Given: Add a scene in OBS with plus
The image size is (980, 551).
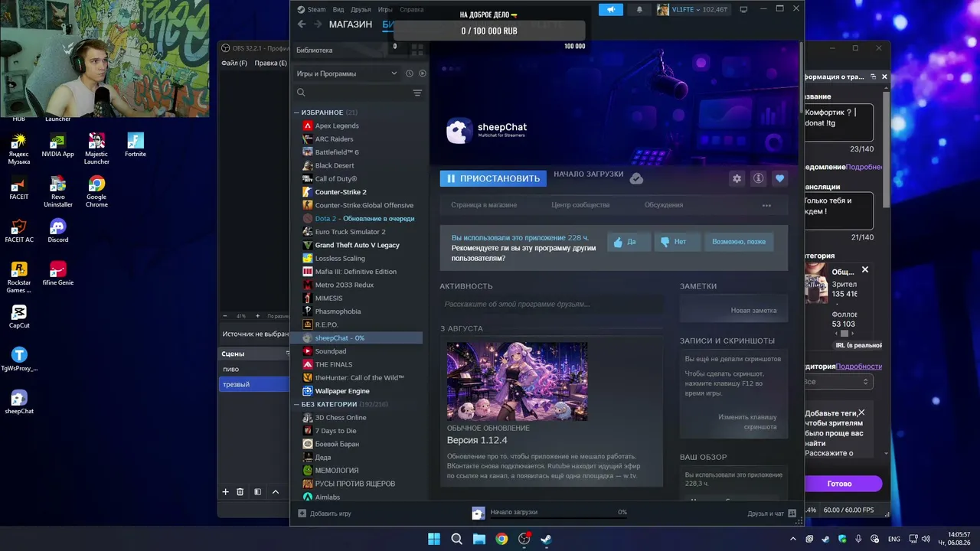Looking at the screenshot, I should tap(225, 492).
